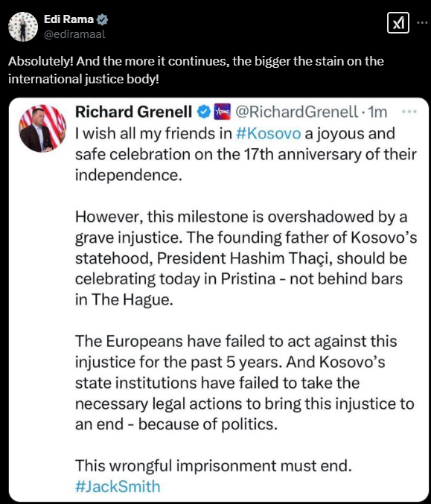Click the Edi Rama display name
Screen dimensions: 431x504
pos(68,19)
